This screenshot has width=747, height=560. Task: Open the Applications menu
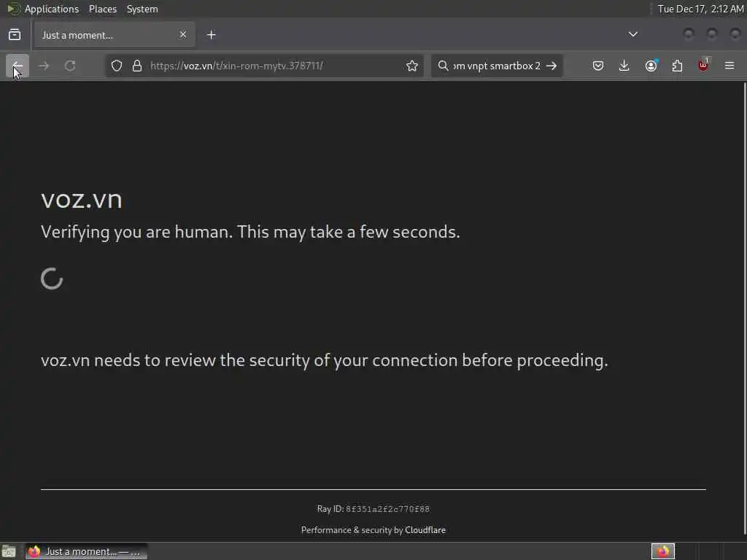click(x=52, y=9)
